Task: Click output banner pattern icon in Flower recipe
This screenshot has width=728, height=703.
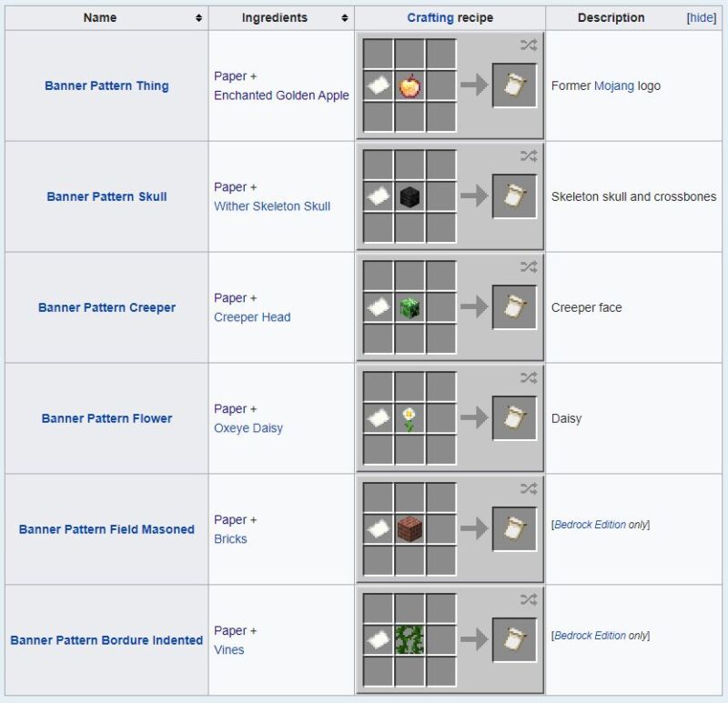Action: coord(514,418)
